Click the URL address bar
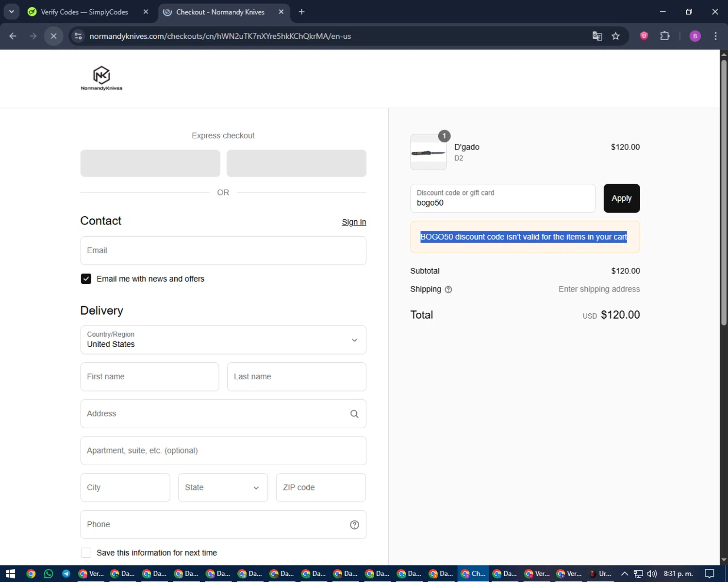The width and height of the screenshot is (728, 582). tap(335, 36)
